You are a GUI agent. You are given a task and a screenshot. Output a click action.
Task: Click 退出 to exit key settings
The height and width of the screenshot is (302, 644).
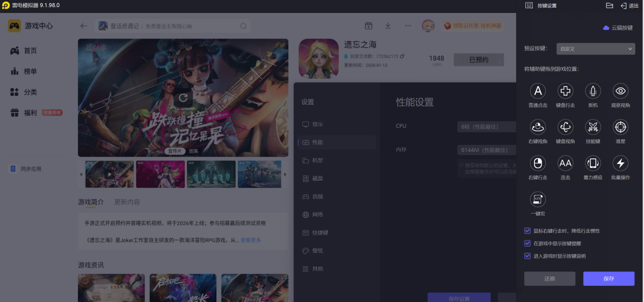click(630, 6)
